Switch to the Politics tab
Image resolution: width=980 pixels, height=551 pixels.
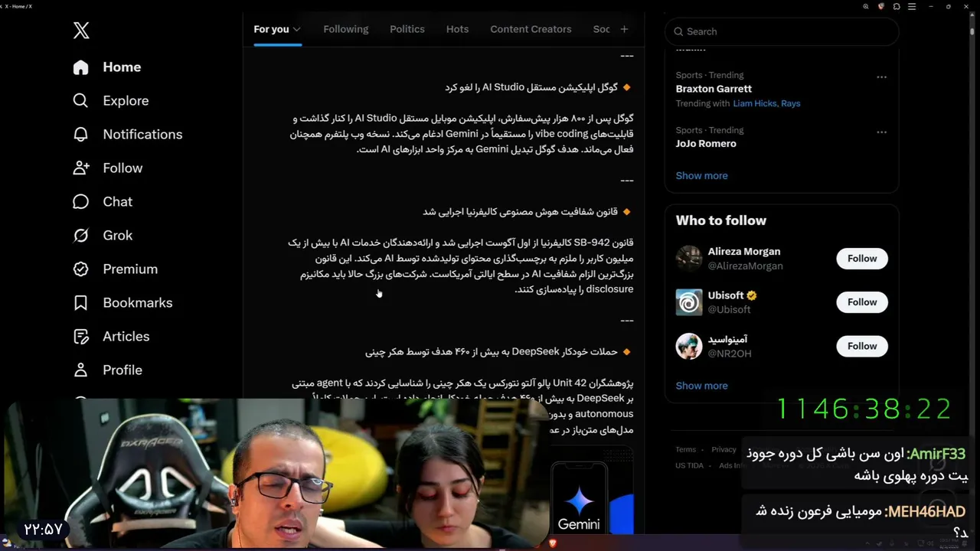point(407,29)
